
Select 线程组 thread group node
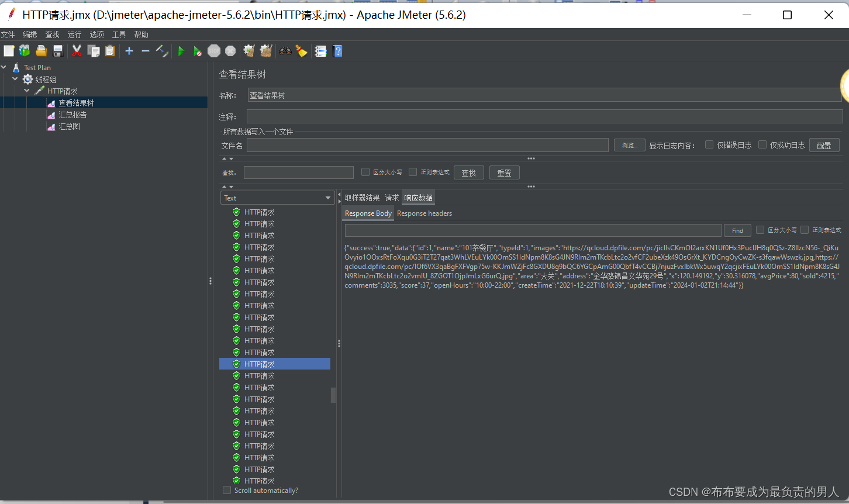tap(46, 80)
